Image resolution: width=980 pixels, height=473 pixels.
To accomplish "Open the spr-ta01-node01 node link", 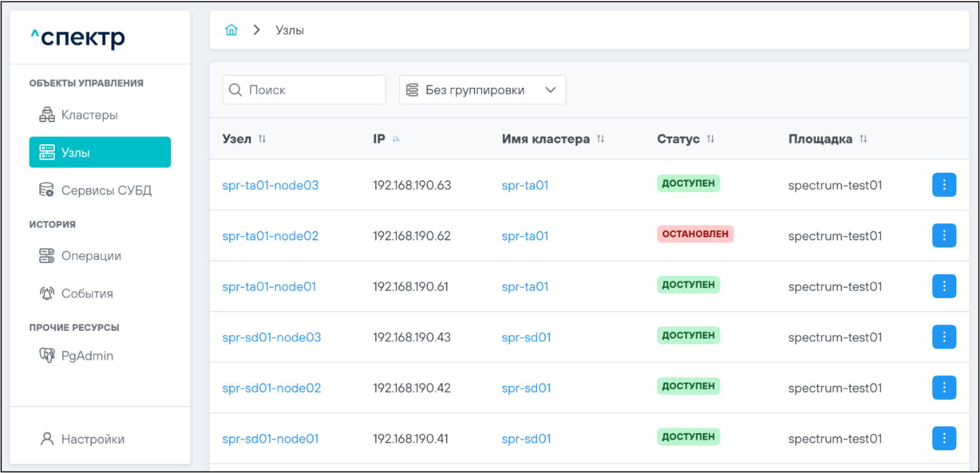I will tap(269, 286).
